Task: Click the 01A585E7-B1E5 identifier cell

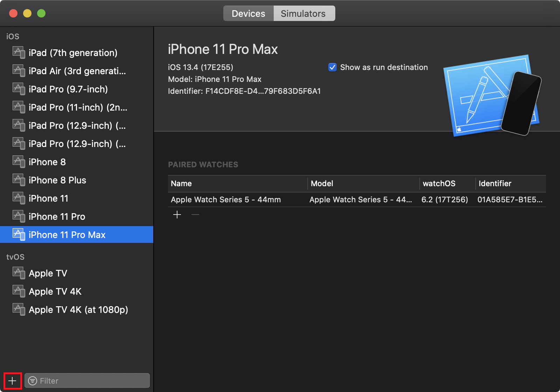Action: coord(510,199)
